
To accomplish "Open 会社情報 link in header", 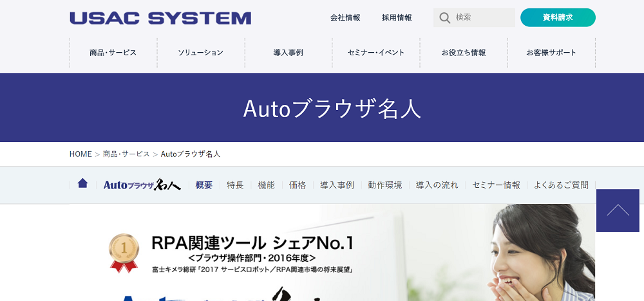I will click(345, 17).
